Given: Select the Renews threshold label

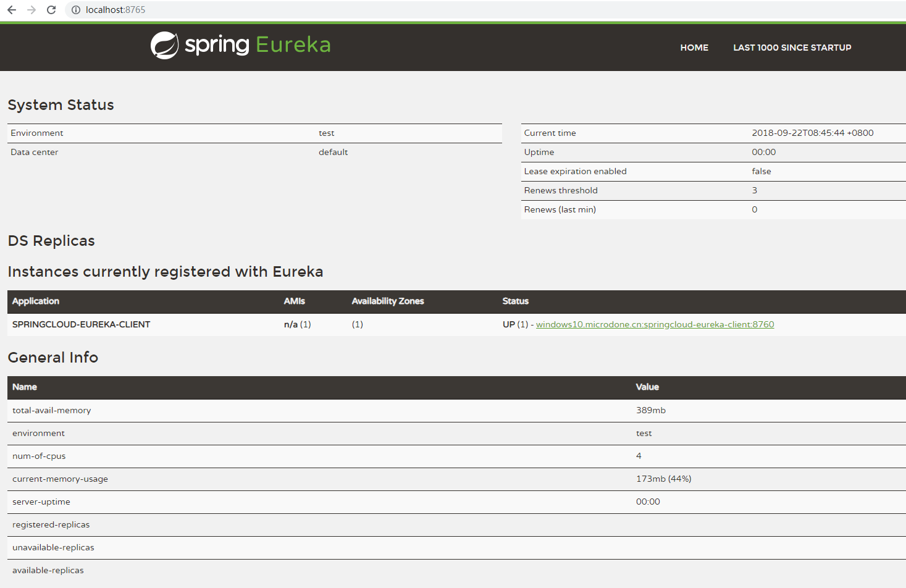Looking at the screenshot, I should coord(561,190).
